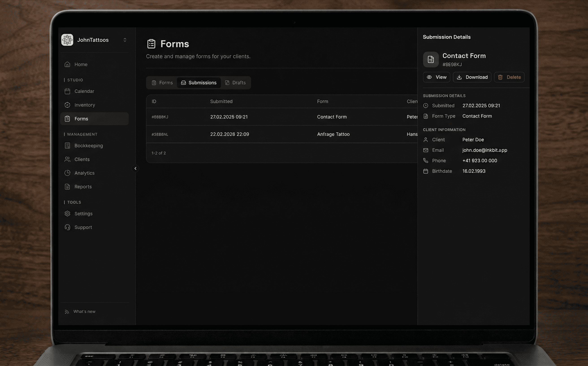Collapse the sidebar with arrow toggle
Screen dimensions: 588x366
tap(135, 168)
